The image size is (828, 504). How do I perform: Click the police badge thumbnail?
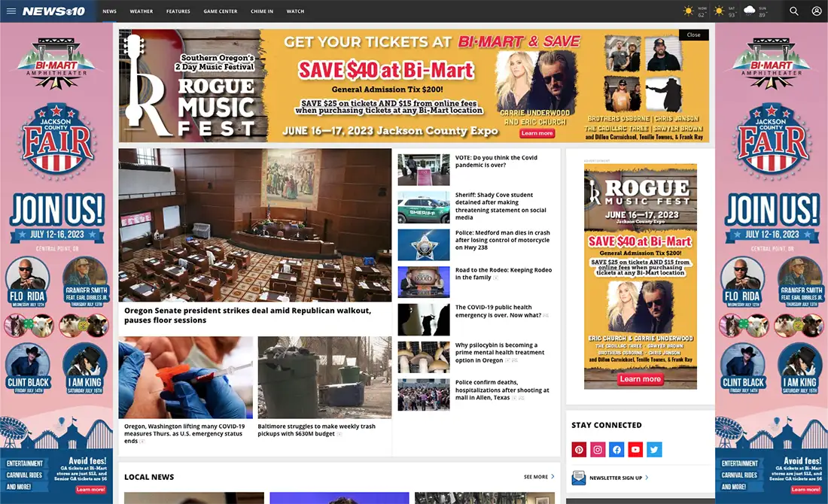pos(424,245)
